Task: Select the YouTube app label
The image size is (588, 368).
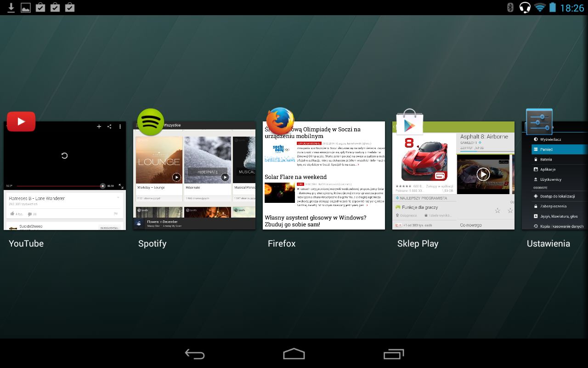Action: point(26,244)
